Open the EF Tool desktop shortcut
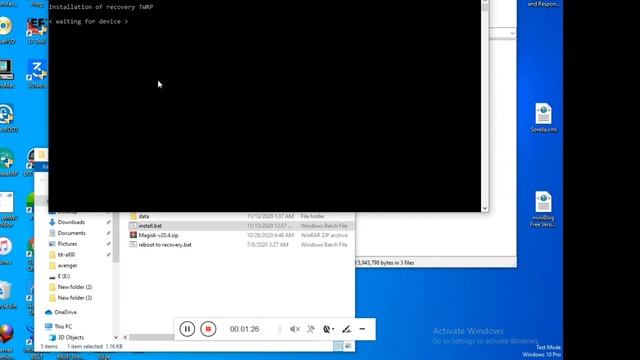The height and width of the screenshot is (360, 640). click(36, 31)
